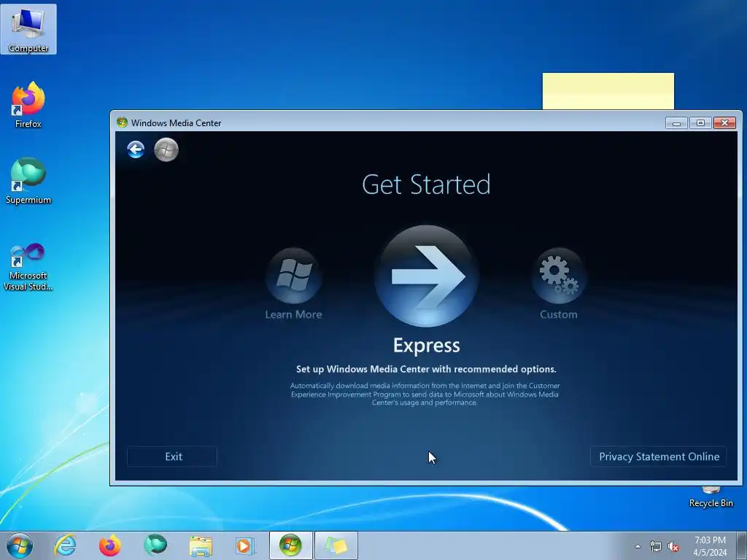Minimize the Windows Media Center window

pos(676,122)
